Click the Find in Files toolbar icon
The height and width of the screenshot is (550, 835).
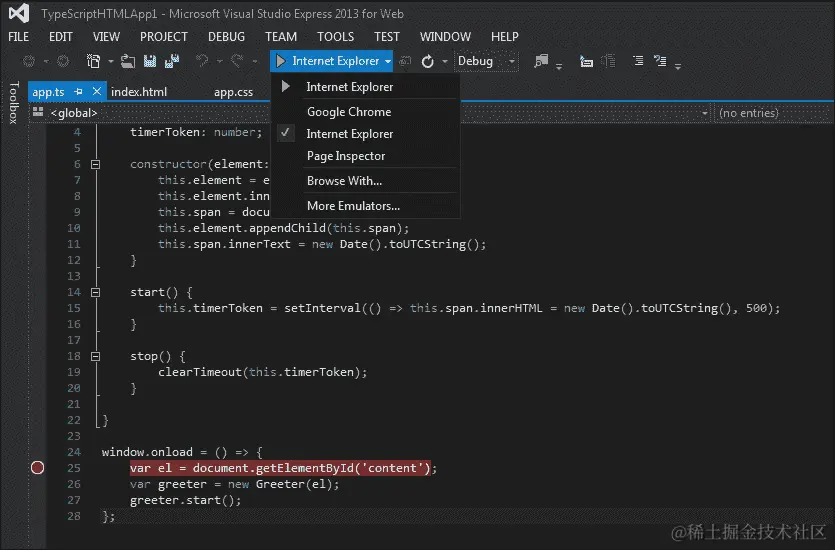pos(541,61)
